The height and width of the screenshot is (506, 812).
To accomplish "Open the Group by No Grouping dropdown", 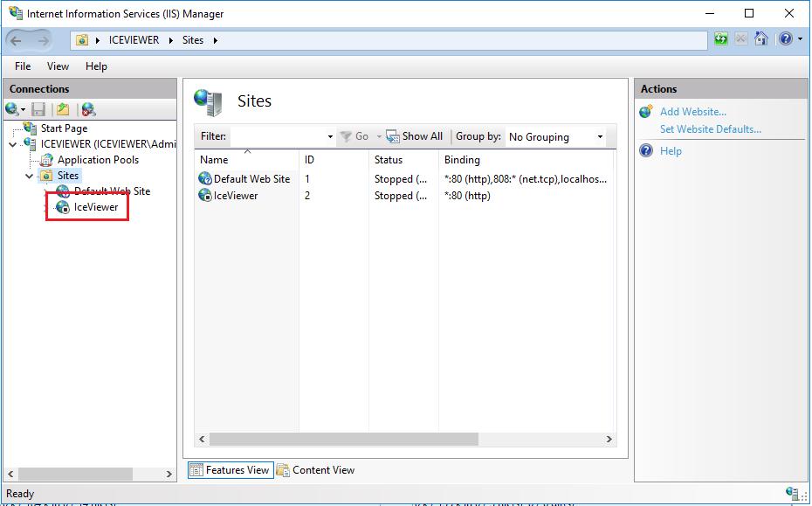I will tap(555, 137).
